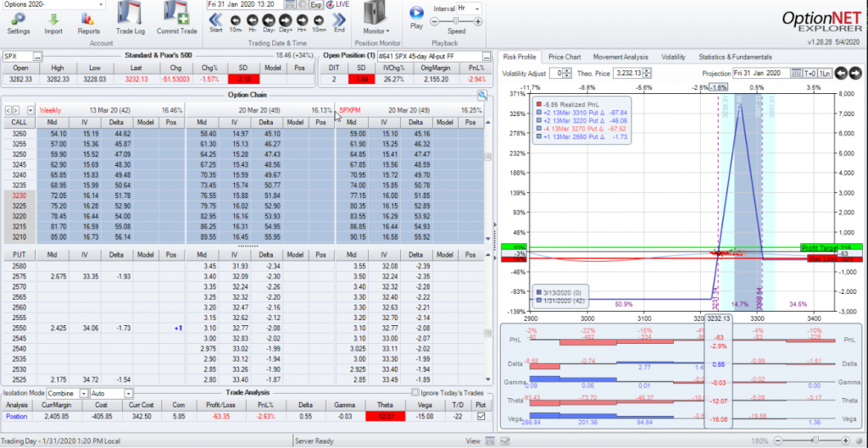Open the Options 2020- account dropdown
Screen dimensions: 868x448
click(x=101, y=4)
